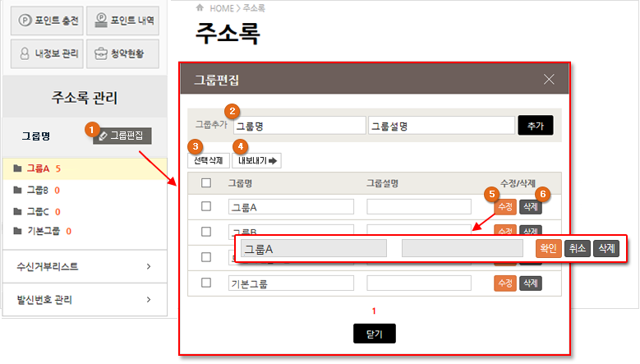Click 내보내기 export button
Screen dimensions: 640x364
[x=257, y=161]
